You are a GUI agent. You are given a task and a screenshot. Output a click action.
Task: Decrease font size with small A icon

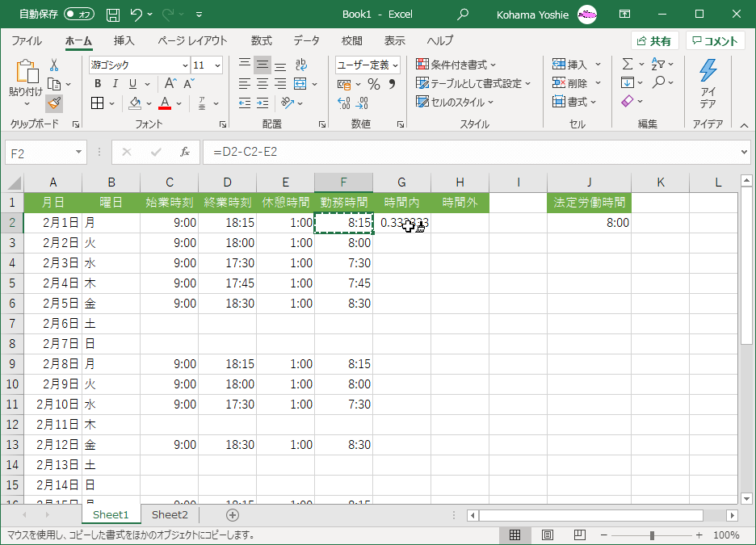tap(189, 83)
